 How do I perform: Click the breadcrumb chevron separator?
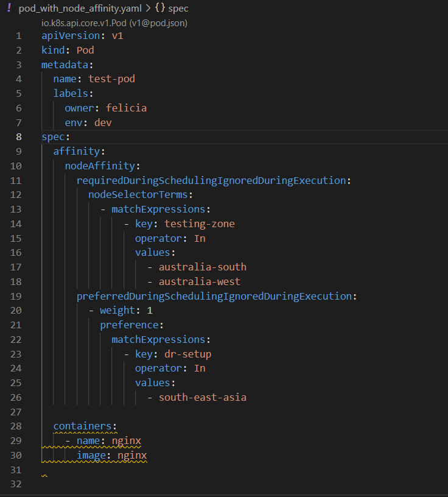coord(148,9)
